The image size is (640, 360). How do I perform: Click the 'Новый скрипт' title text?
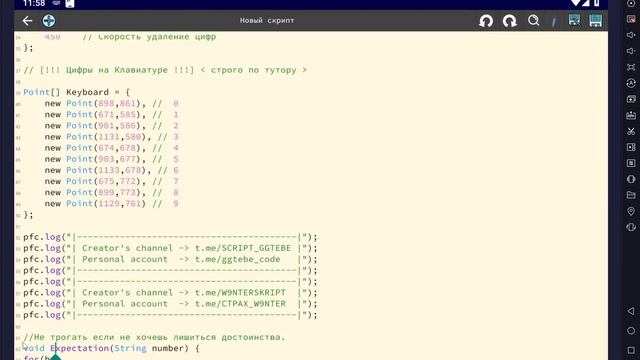[x=267, y=20]
